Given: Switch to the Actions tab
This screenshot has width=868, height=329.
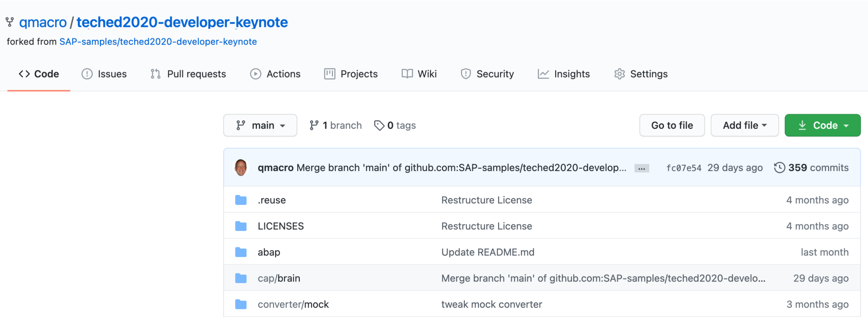Looking at the screenshot, I should [275, 74].
